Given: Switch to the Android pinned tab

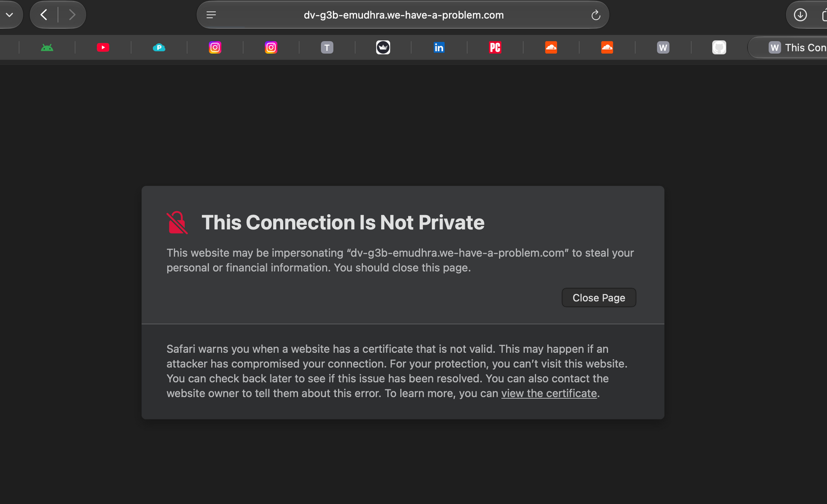Looking at the screenshot, I should tap(47, 47).
